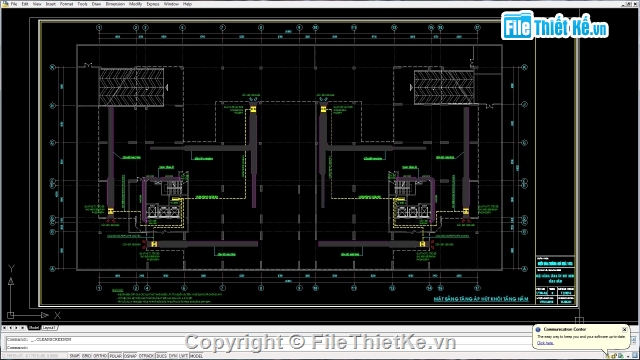This screenshot has height=360, width=640.
Task: Click the Communication Center tray icon
Action: click(607, 356)
